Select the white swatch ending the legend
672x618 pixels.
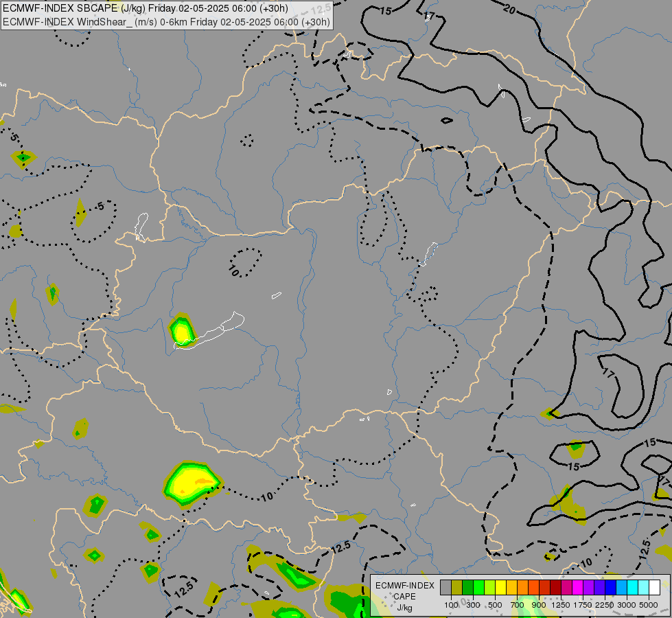(654, 587)
